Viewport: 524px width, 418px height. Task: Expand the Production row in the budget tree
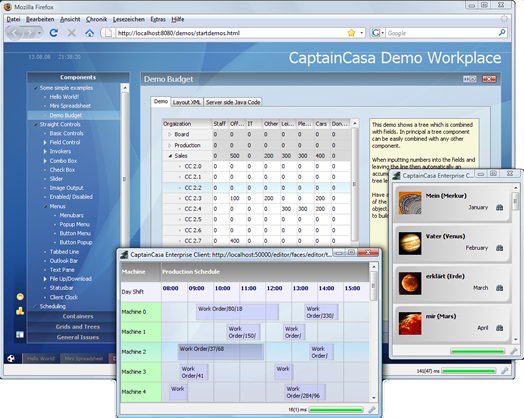coord(169,145)
